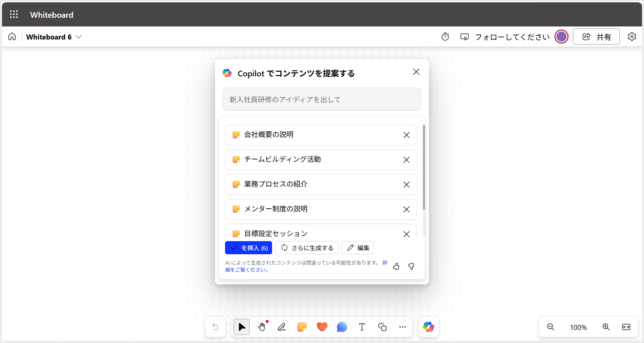Expand the Whiteboard 6 name dropdown

(x=78, y=37)
